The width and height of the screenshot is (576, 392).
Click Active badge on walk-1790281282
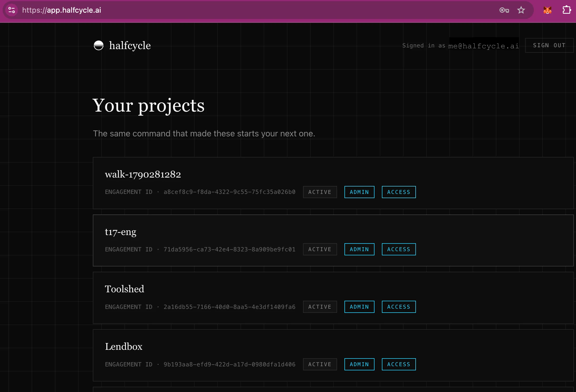point(320,192)
